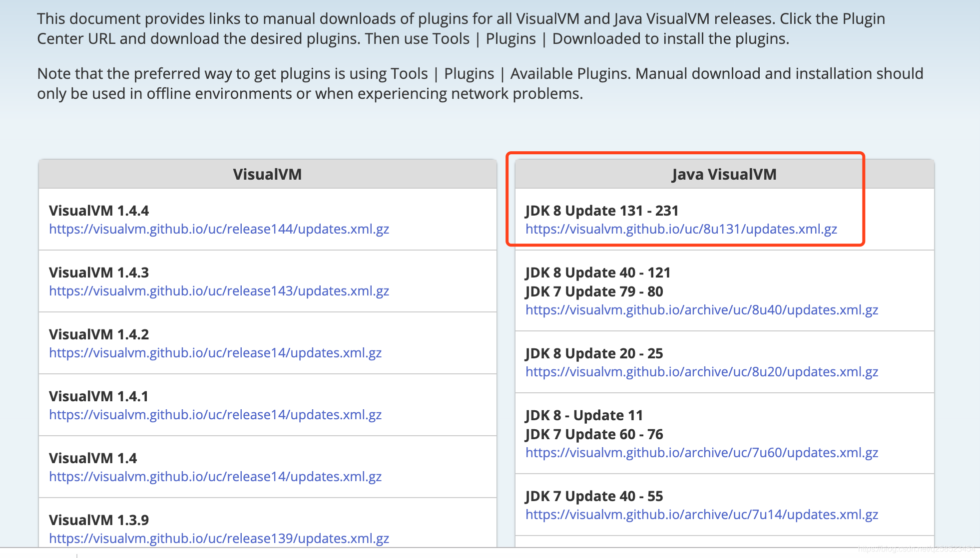Viewport: 980px width, 558px height.
Task: Select the Java VisualVM table header
Action: point(724,174)
